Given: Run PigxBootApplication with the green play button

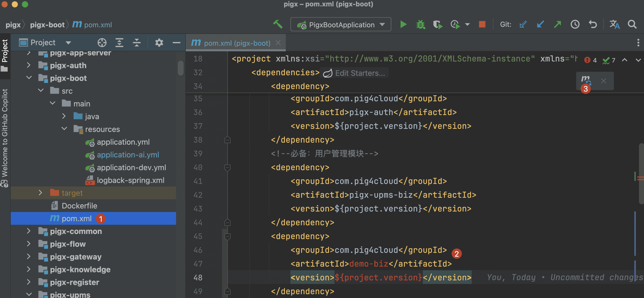Looking at the screenshot, I should tap(403, 24).
